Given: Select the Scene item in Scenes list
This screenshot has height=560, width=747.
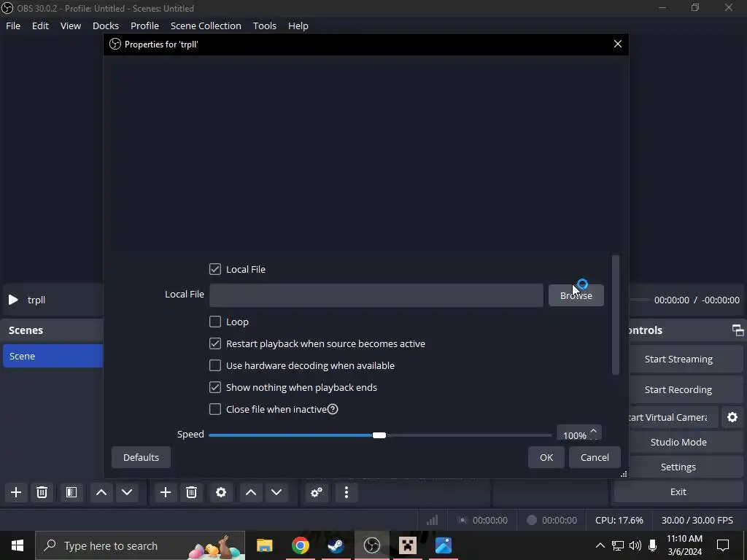Looking at the screenshot, I should (53, 356).
